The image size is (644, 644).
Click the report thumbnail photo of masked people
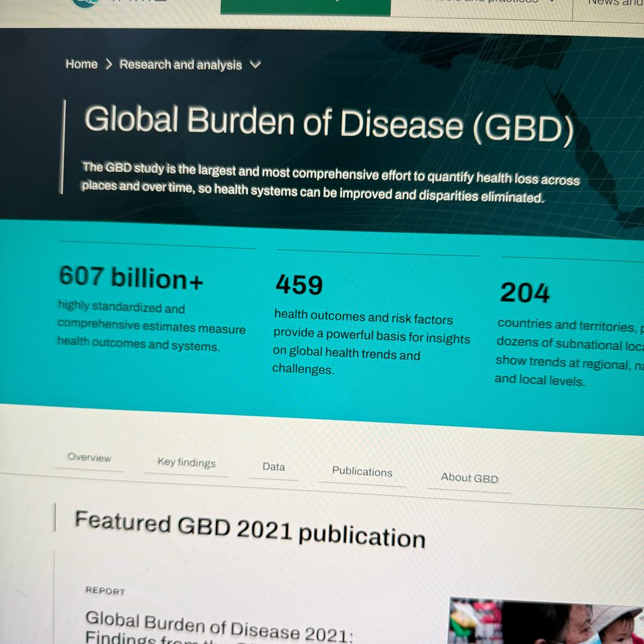click(546, 623)
